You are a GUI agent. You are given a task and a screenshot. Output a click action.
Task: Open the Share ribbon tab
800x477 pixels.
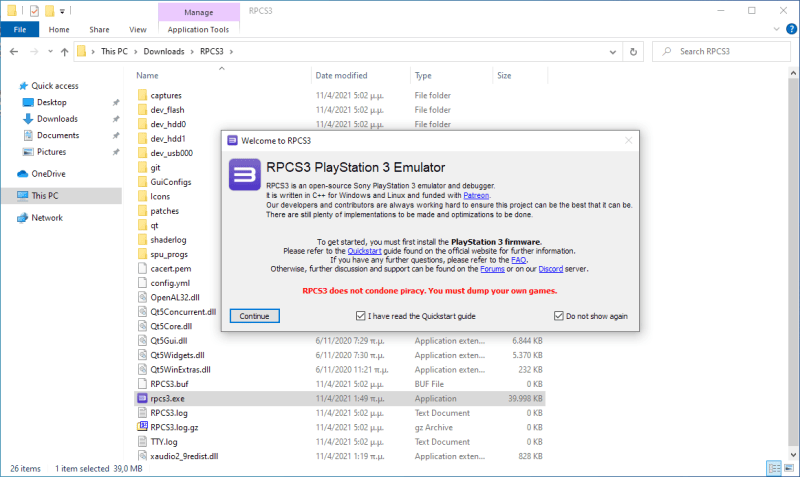point(99,30)
